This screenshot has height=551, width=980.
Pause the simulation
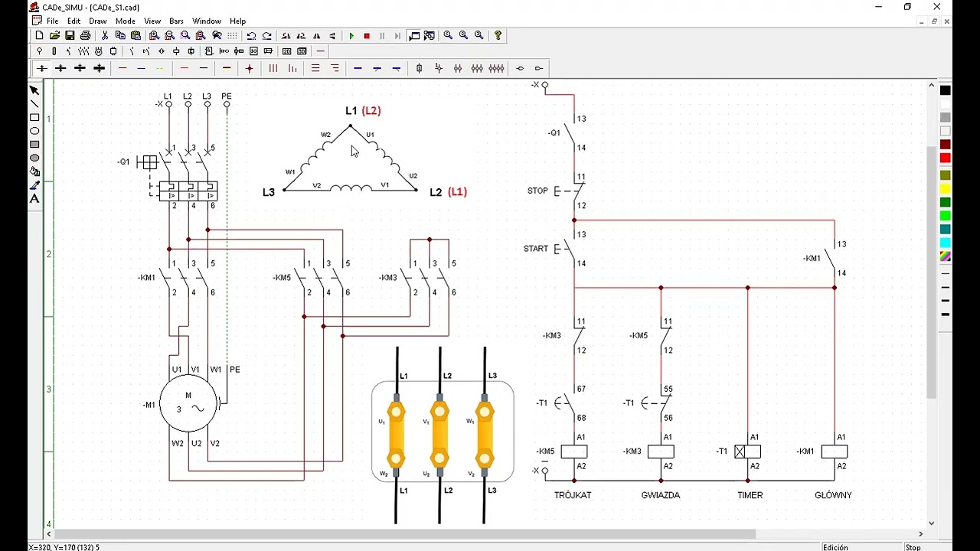[x=382, y=36]
